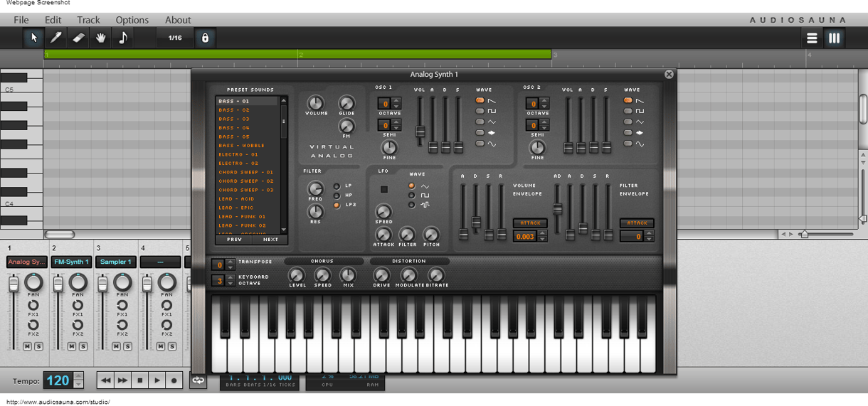Screen dimensions: 868x406
Task: Decrease the Keyboard Octave value
Action: pyautogui.click(x=231, y=284)
